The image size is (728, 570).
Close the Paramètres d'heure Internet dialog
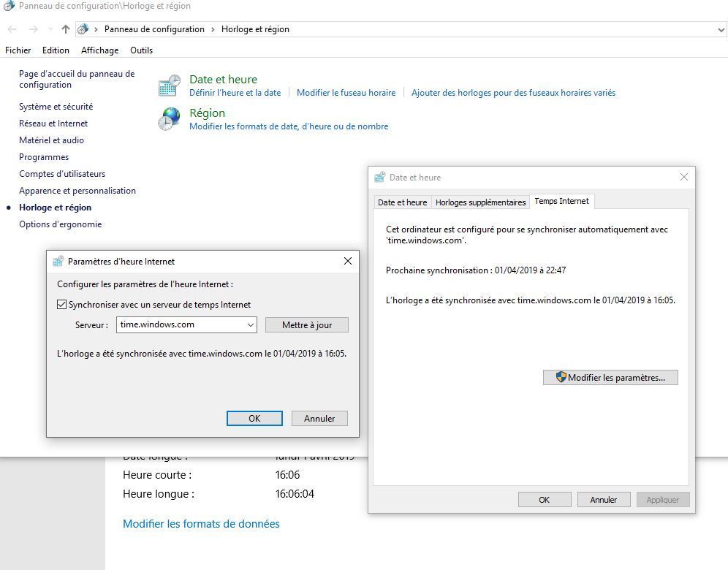pos(348,262)
